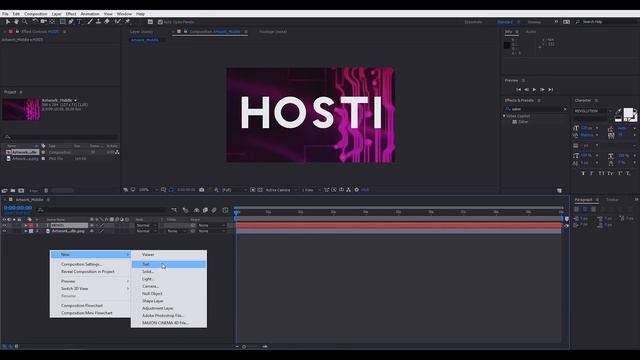This screenshot has width=640, height=360.
Task: Hide the HOSTI text layer eye
Action: (4, 225)
